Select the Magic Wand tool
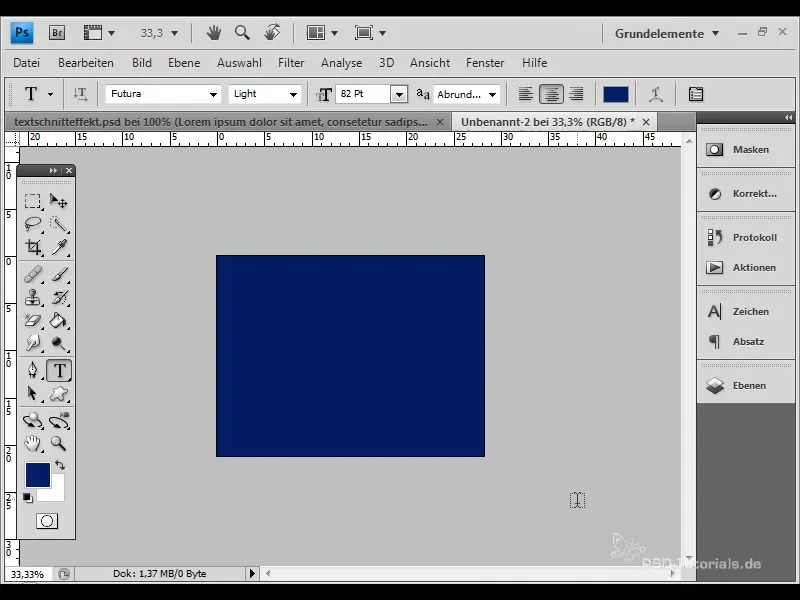This screenshot has height=600, width=800. pos(59,224)
